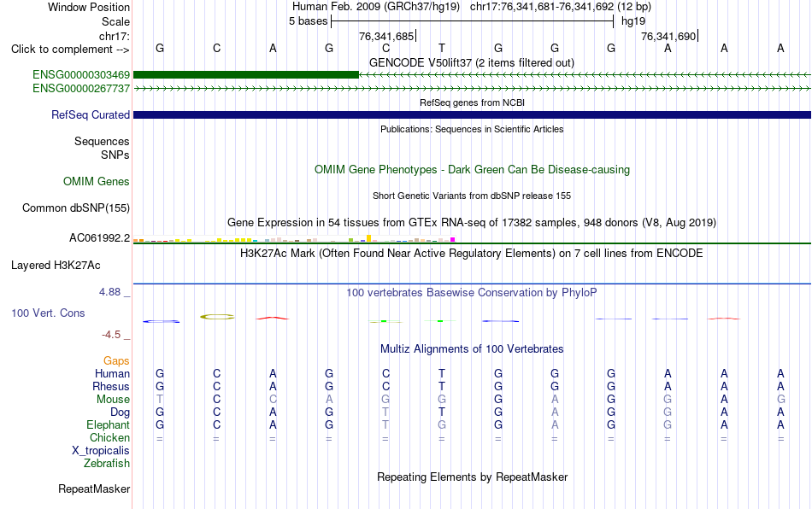The image size is (812, 509).
Task: Click the Gaps row label
Action: click(x=116, y=360)
